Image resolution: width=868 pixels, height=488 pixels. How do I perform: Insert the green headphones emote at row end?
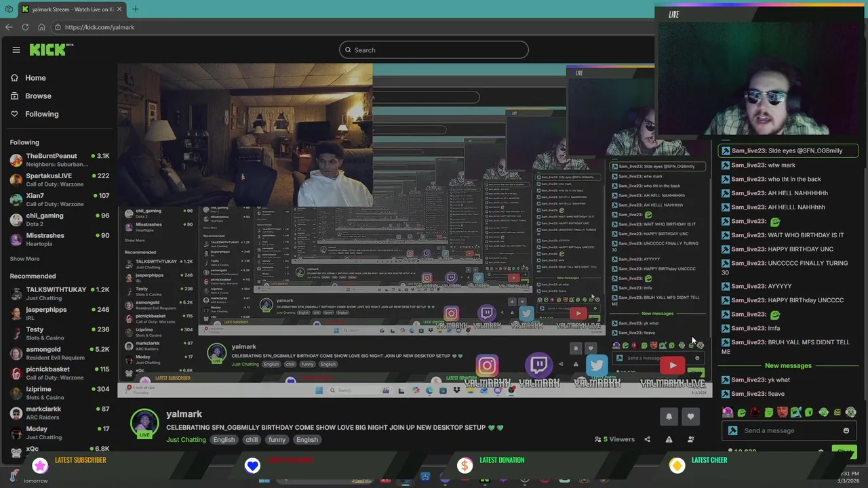click(851, 412)
